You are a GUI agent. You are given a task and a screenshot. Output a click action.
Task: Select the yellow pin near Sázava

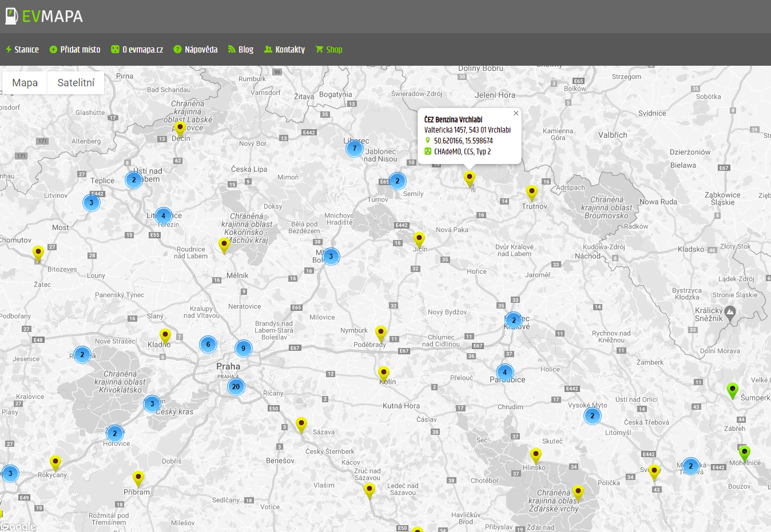pyautogui.click(x=301, y=425)
